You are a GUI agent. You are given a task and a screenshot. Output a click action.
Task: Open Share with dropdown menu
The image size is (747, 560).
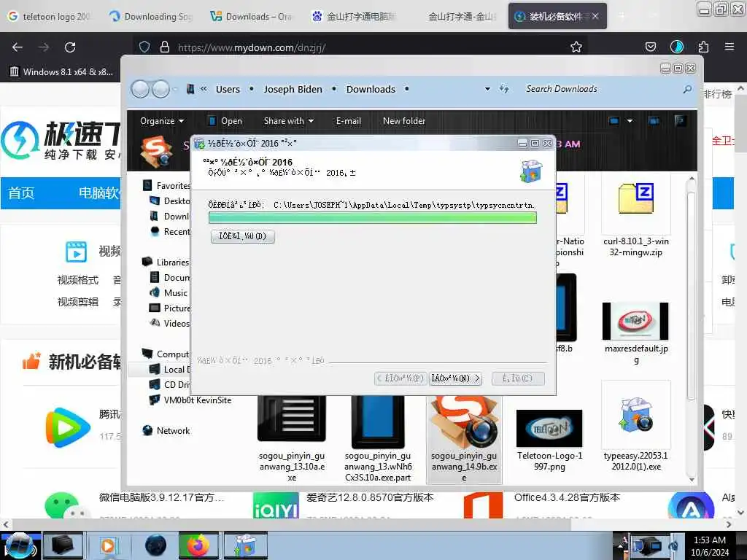click(289, 121)
